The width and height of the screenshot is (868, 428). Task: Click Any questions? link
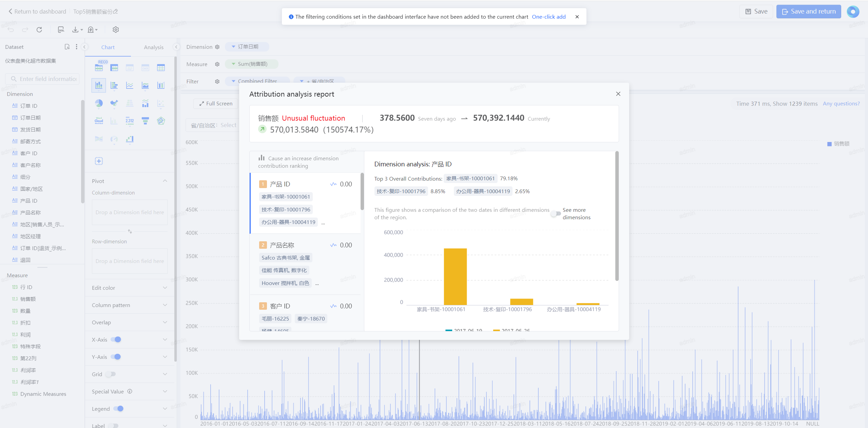pos(841,104)
